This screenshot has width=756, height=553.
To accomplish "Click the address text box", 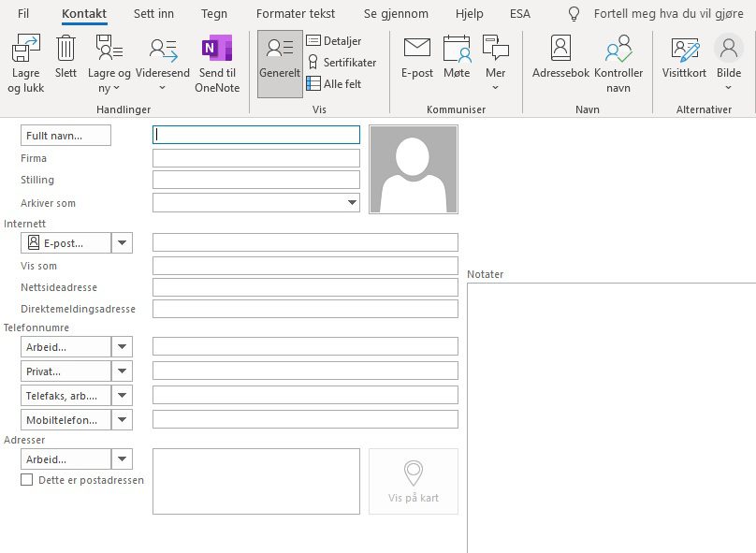I will click(x=256, y=481).
